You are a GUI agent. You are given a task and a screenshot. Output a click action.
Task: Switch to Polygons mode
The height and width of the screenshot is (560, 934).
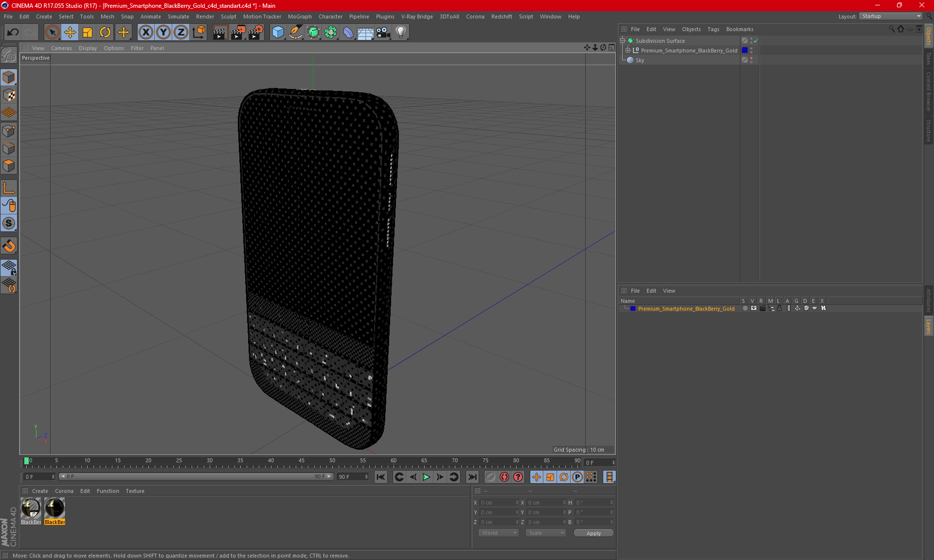(9, 166)
